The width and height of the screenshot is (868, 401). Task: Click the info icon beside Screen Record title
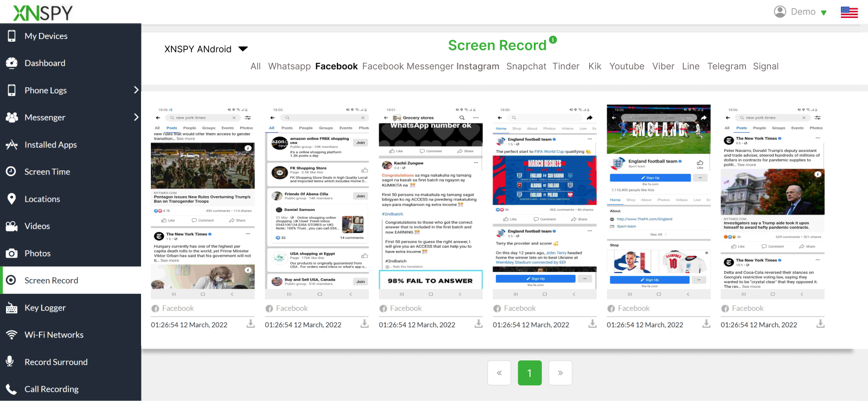pyautogui.click(x=553, y=40)
